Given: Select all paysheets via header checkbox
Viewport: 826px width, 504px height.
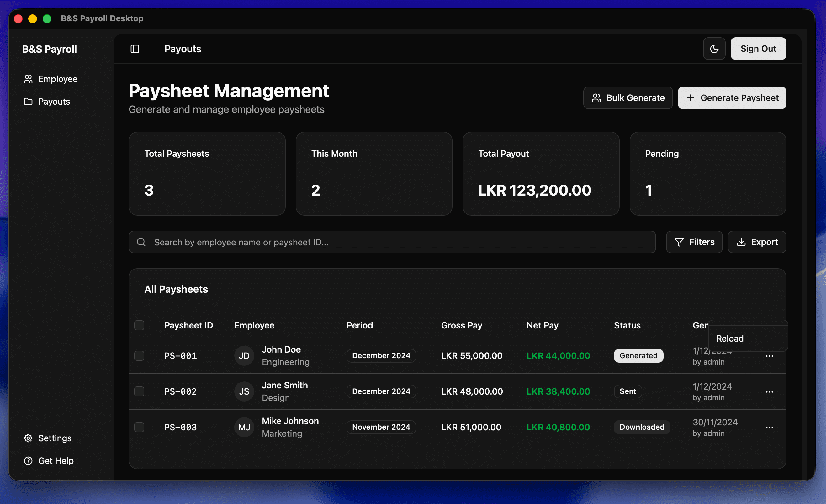Looking at the screenshot, I should tap(140, 325).
